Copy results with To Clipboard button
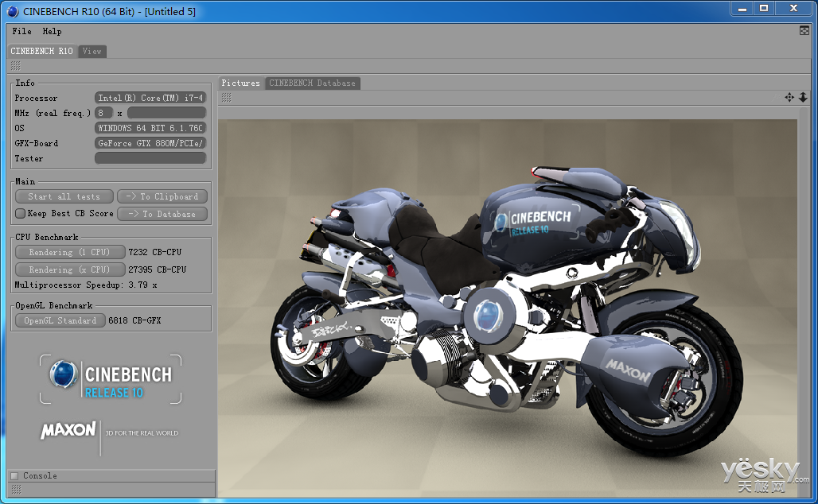The width and height of the screenshot is (818, 504). click(162, 196)
